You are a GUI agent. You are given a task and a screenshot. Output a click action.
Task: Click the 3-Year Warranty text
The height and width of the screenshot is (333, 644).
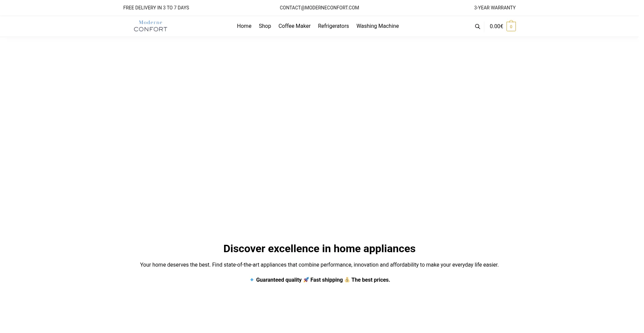[494, 8]
